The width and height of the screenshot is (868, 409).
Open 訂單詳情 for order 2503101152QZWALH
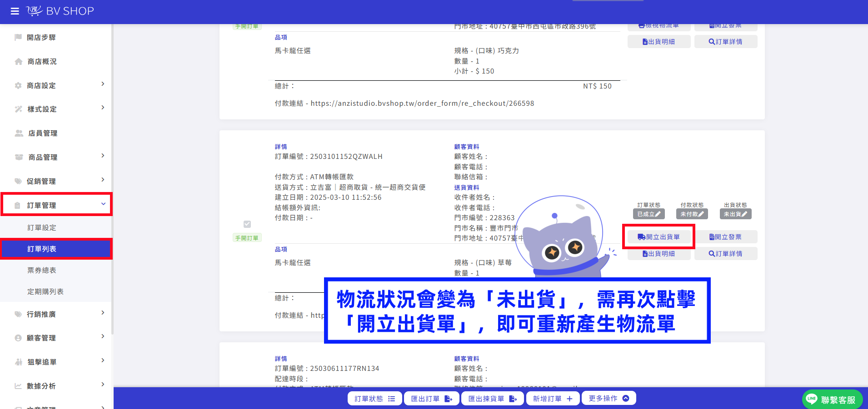point(726,254)
